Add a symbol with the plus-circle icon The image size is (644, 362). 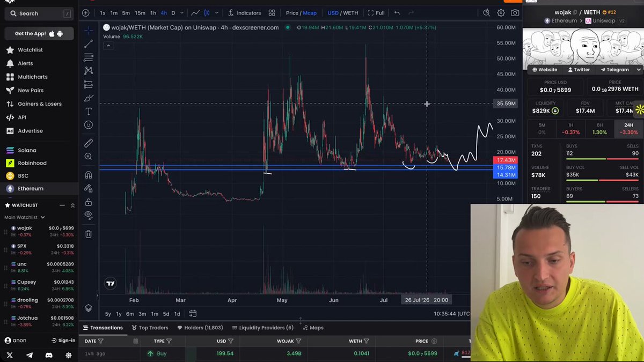[86, 13]
